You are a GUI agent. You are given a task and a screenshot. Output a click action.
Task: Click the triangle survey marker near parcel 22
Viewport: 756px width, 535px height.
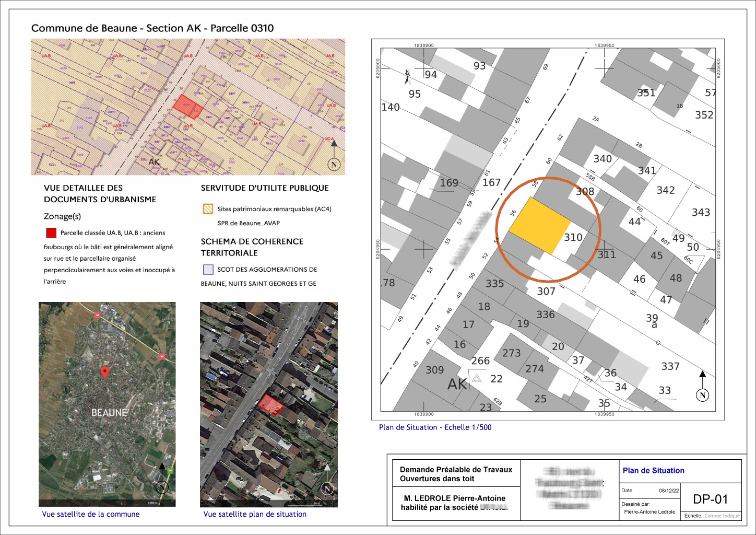pos(476,378)
